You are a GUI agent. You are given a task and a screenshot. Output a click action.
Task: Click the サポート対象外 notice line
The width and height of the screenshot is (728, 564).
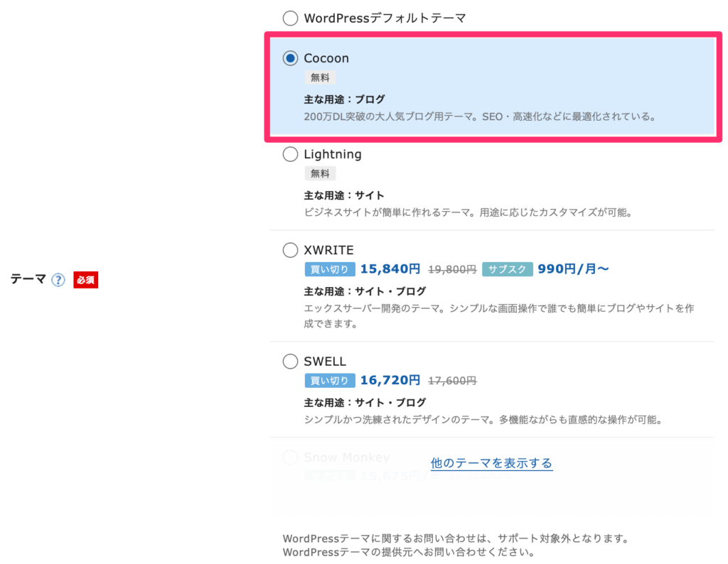456,538
